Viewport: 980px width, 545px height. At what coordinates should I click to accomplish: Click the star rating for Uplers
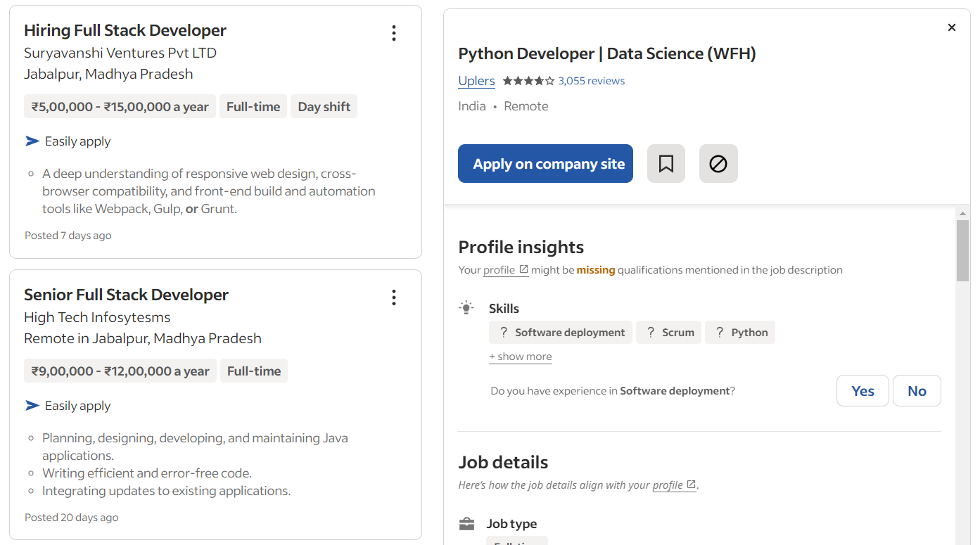pos(528,81)
